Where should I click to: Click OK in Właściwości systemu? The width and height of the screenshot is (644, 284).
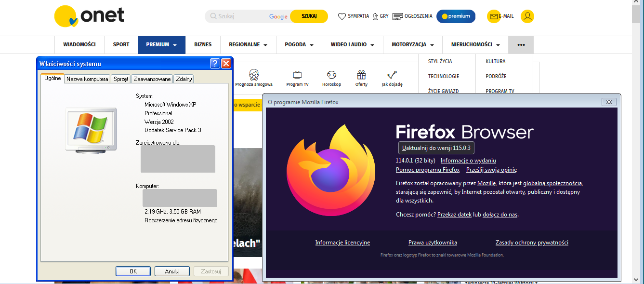tap(133, 271)
